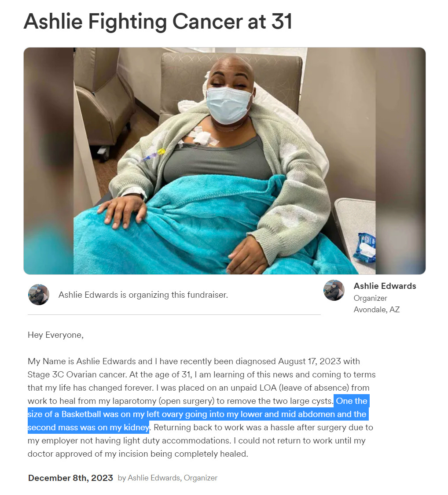Screen dimensions: 448x495
Task: Click the bold Ashlie Edwards organizer name
Action: 385,286
